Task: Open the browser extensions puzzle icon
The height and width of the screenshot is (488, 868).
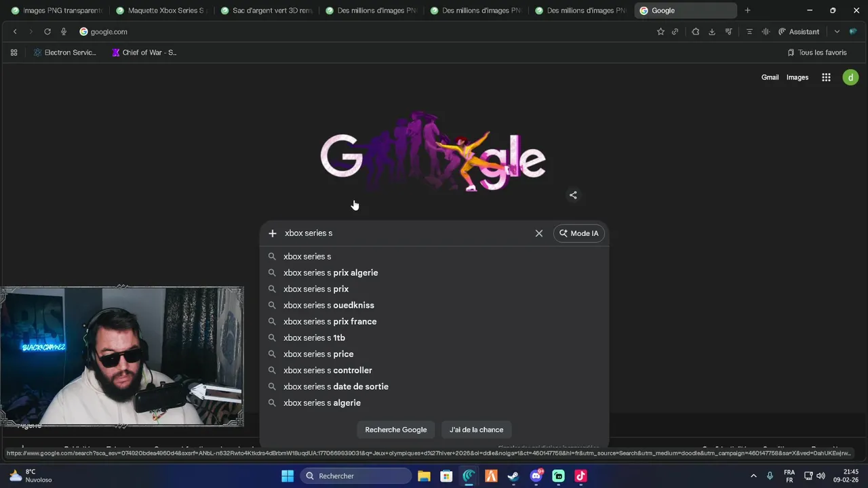Action: [695, 32]
